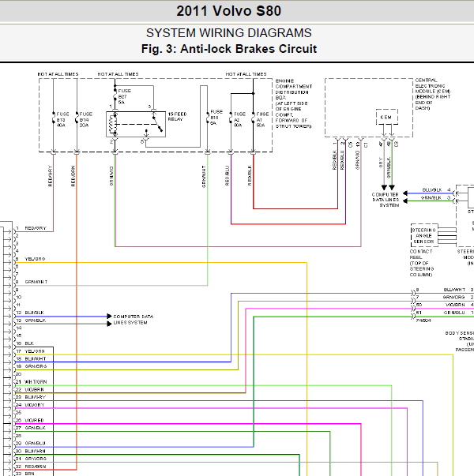
Task: Click the "74/504" connector identifier
Action: (x=423, y=320)
